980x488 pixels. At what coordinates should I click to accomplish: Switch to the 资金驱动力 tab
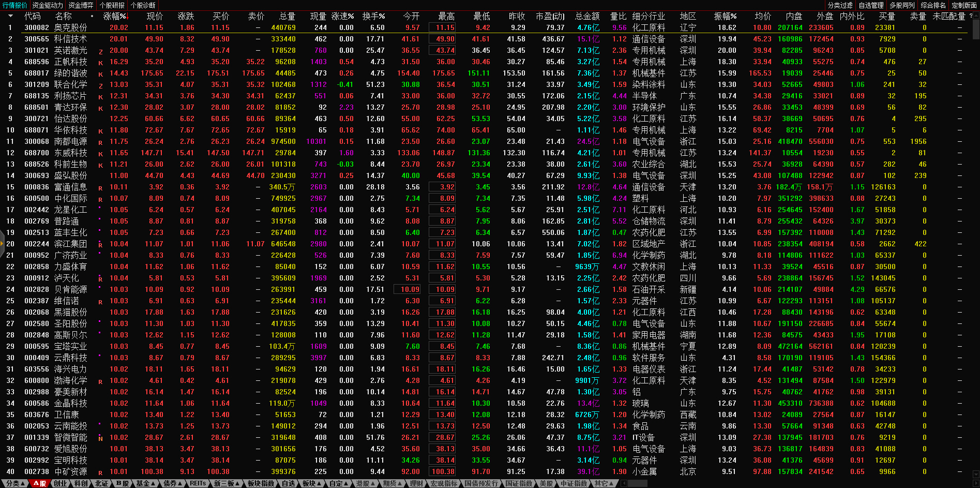(48, 5)
